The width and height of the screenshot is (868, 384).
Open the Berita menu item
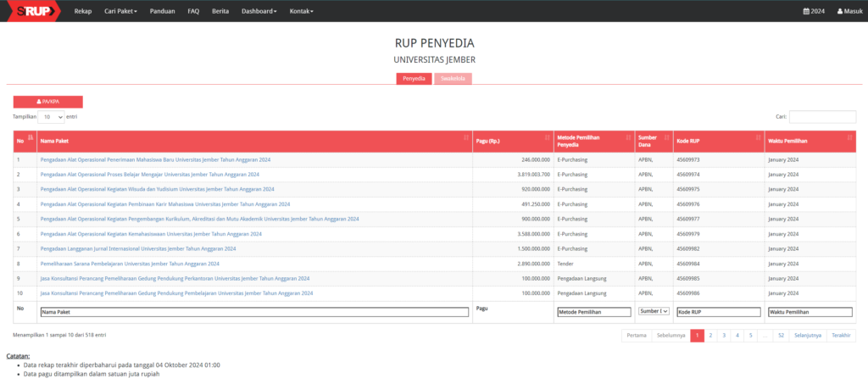(220, 11)
